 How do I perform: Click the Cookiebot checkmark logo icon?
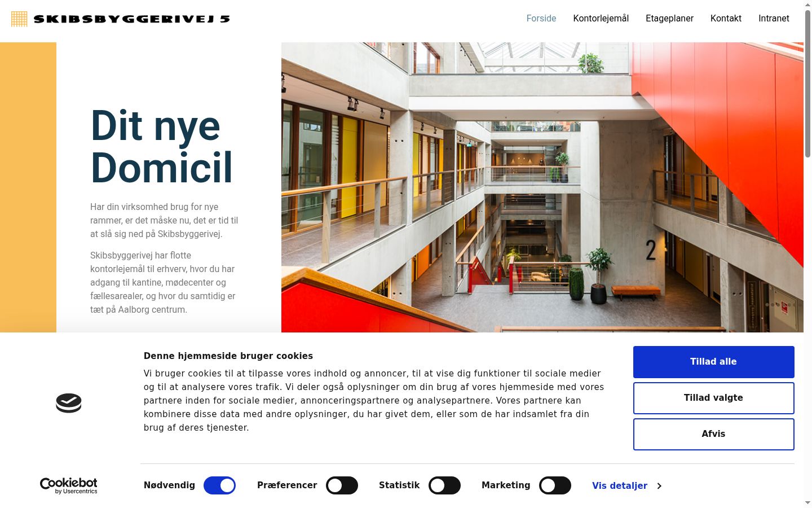(x=69, y=403)
